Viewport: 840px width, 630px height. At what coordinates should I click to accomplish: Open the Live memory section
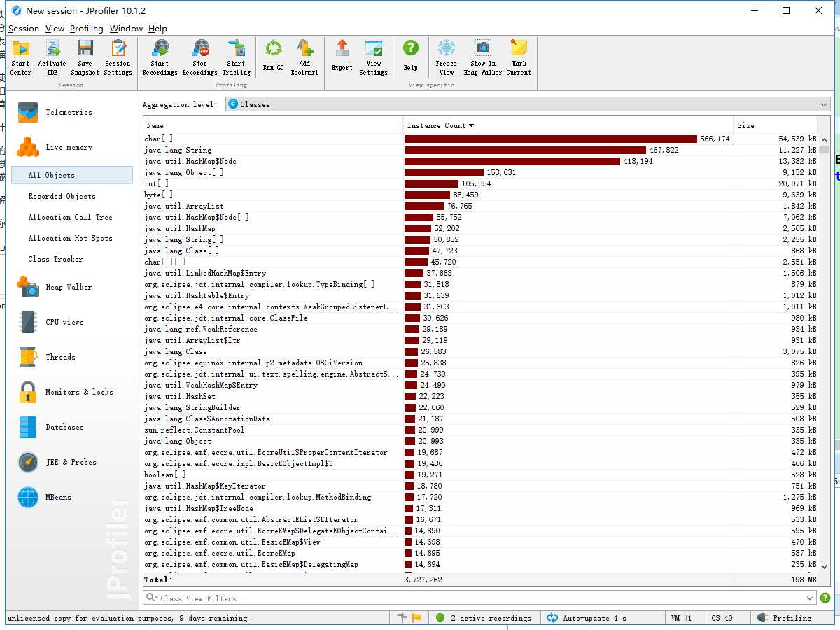click(69, 147)
